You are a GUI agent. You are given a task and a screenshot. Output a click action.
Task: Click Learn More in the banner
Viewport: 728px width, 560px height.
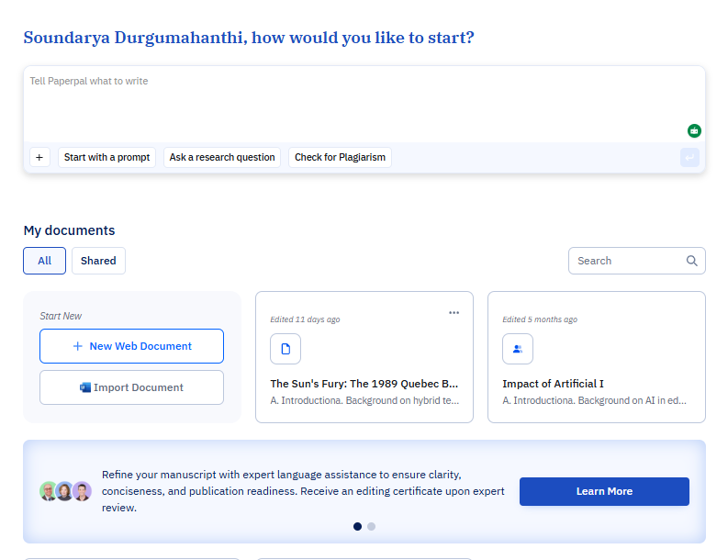tap(604, 491)
